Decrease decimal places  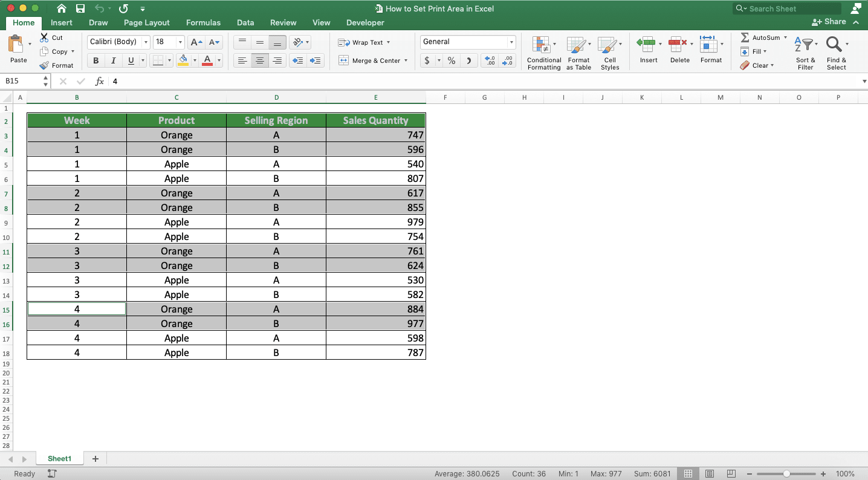(508, 61)
